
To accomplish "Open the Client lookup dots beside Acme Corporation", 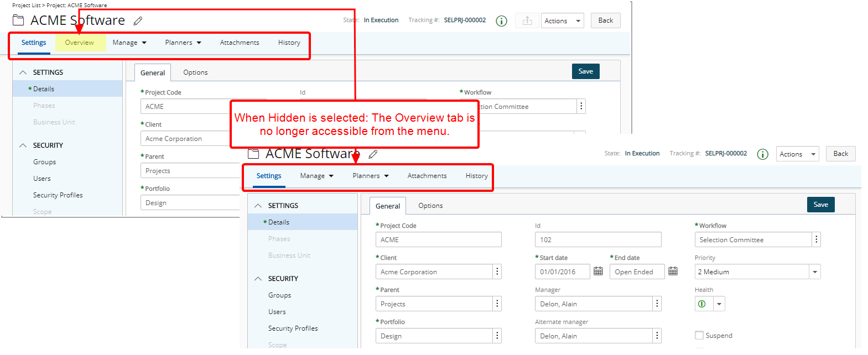I will (x=497, y=272).
